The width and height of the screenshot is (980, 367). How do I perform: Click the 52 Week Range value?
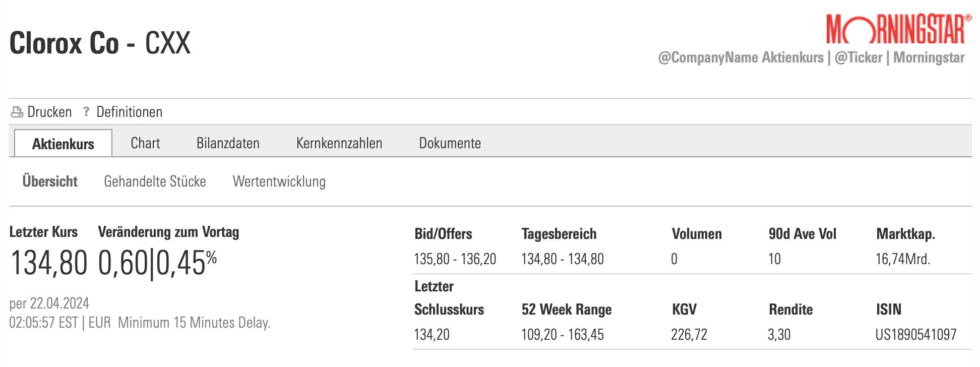tap(562, 335)
